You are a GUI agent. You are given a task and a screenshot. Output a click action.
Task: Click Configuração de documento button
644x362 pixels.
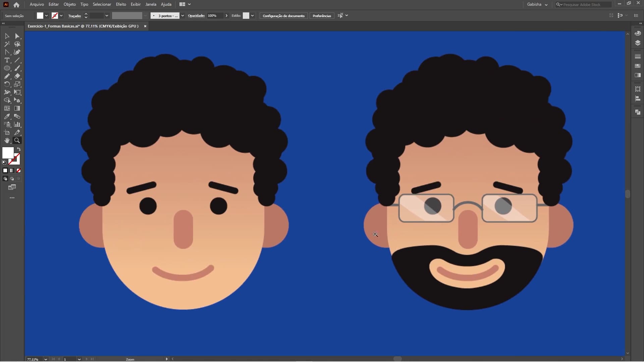[x=283, y=16]
